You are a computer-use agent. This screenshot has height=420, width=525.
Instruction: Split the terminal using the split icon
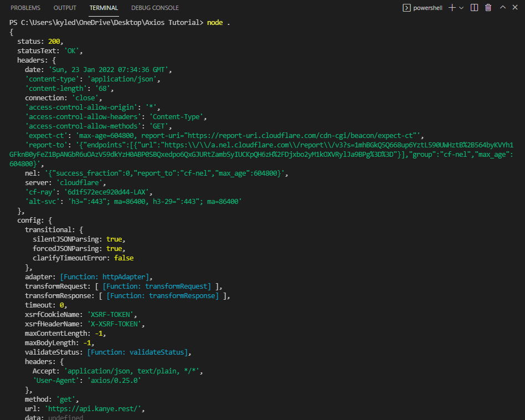[474, 8]
